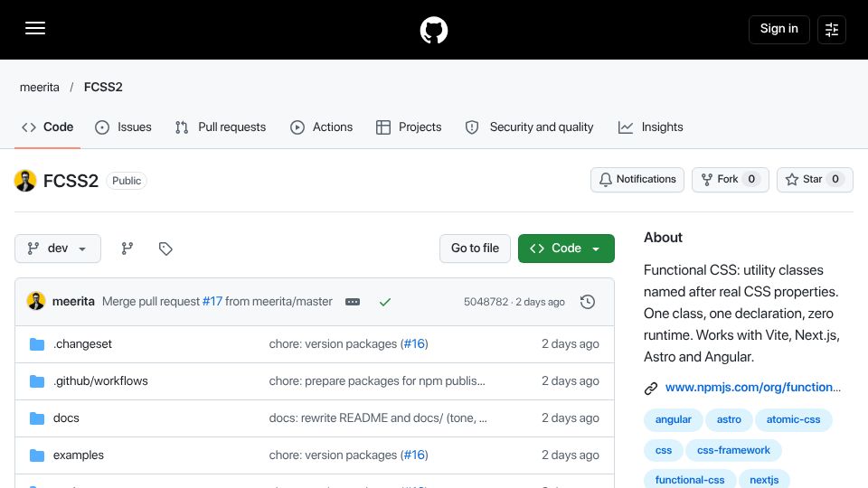Click the Sign in button
The image size is (868, 488).
(778, 29)
